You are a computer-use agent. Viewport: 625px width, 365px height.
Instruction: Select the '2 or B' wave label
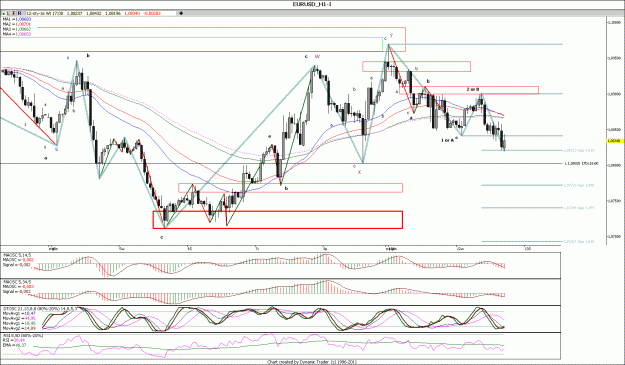473,89
